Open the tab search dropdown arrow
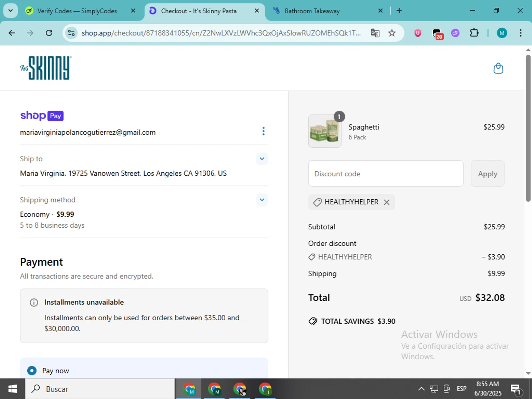Screen dimensions: 532x399 pyautogui.click(x=10, y=11)
